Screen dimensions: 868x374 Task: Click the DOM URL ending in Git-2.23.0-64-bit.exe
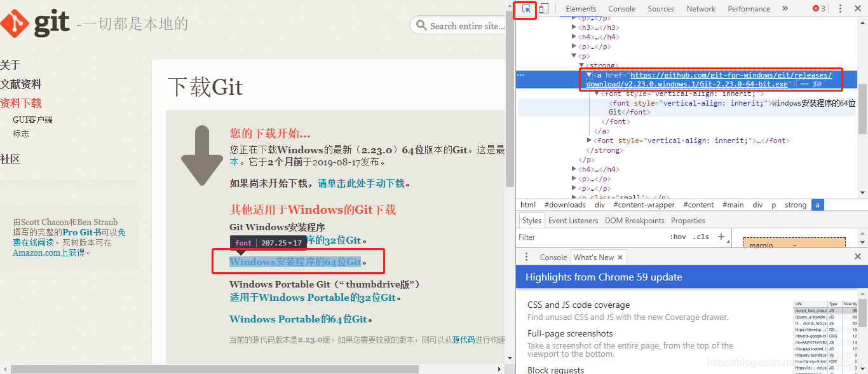point(709,80)
